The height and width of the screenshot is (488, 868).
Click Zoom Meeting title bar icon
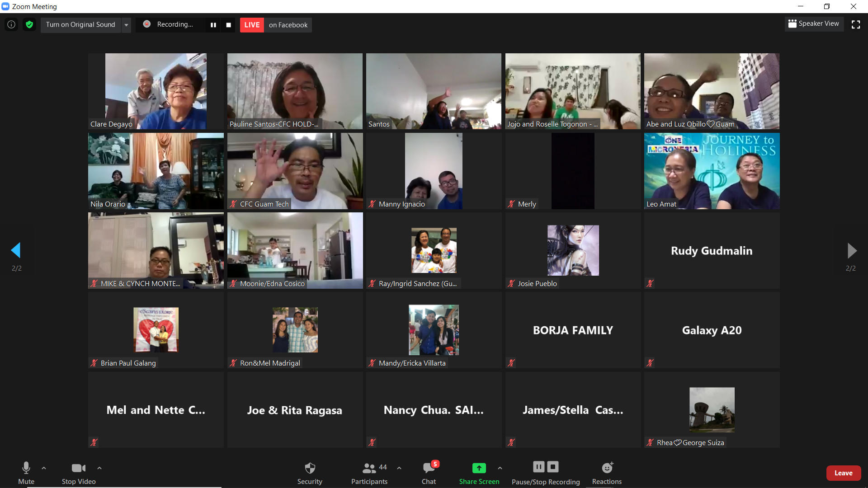coord(5,6)
